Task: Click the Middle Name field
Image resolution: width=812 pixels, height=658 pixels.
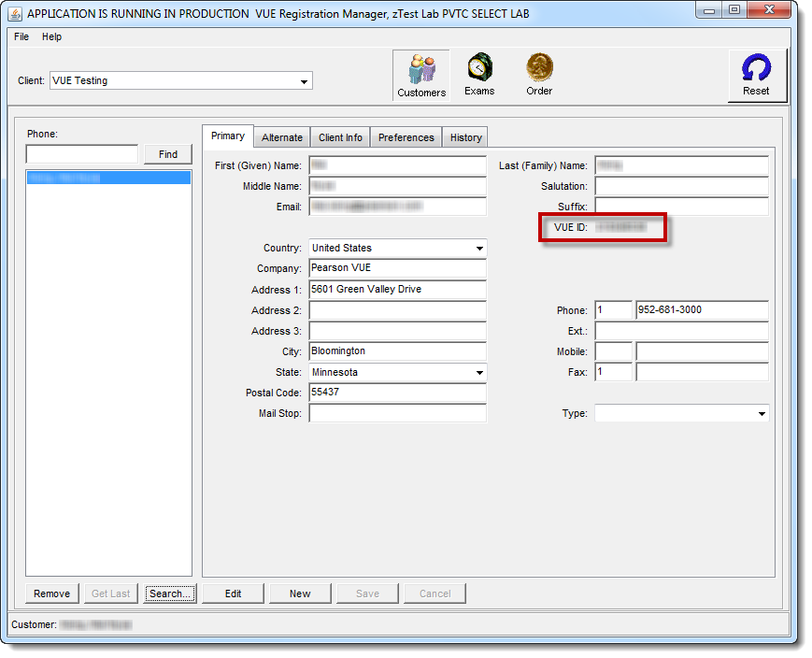Action: click(398, 186)
